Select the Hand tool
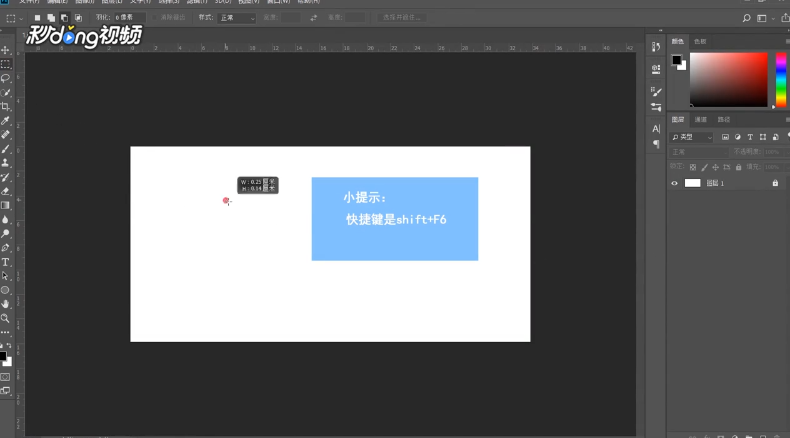The image size is (790, 438). [x=6, y=304]
